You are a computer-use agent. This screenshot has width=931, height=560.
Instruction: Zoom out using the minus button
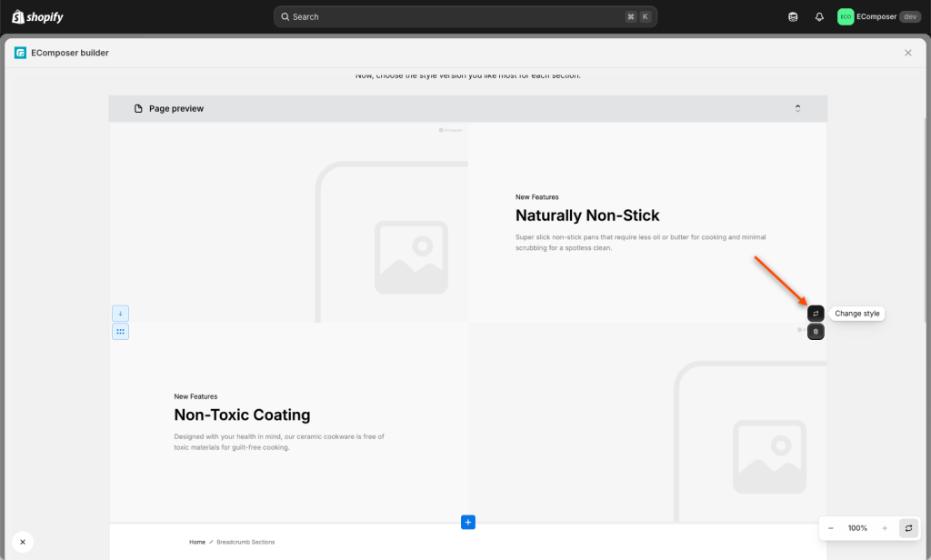[831, 528]
